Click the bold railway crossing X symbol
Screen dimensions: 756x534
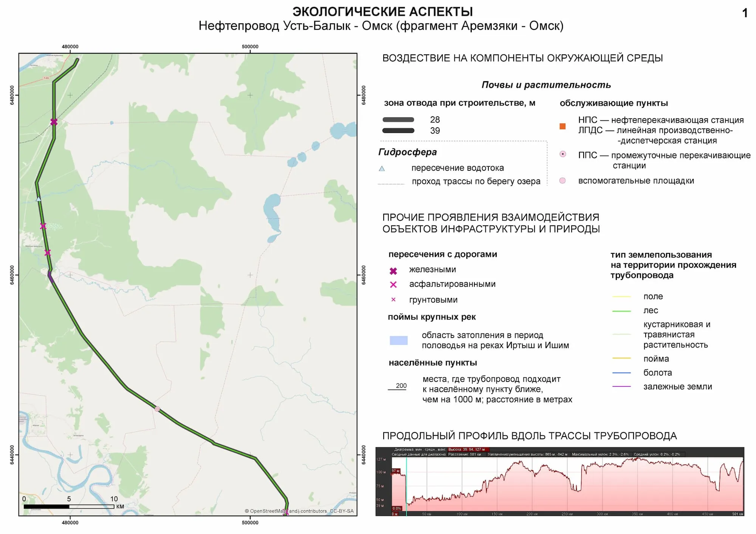point(393,271)
